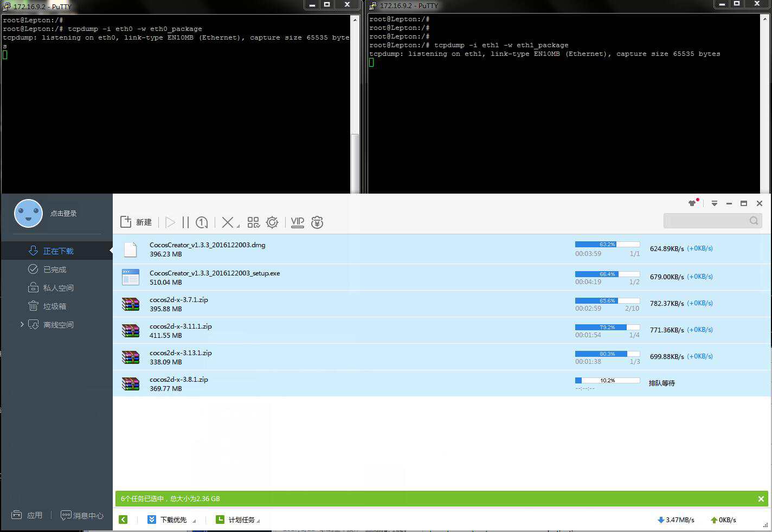The image size is (772, 532).
Task: Click the red-envelope icon next to VIP
Action: 317,222
